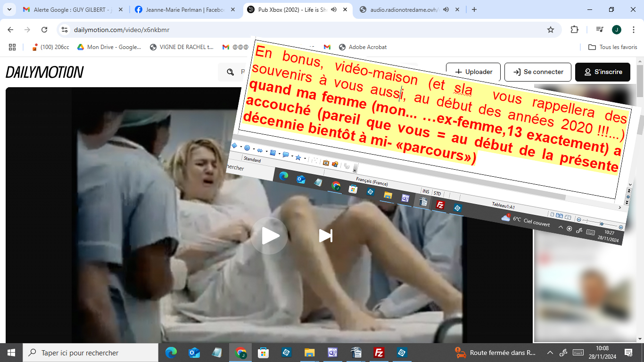The width and height of the screenshot is (644, 362).
Task: View site information for dailymotion.com
Action: [x=65, y=30]
